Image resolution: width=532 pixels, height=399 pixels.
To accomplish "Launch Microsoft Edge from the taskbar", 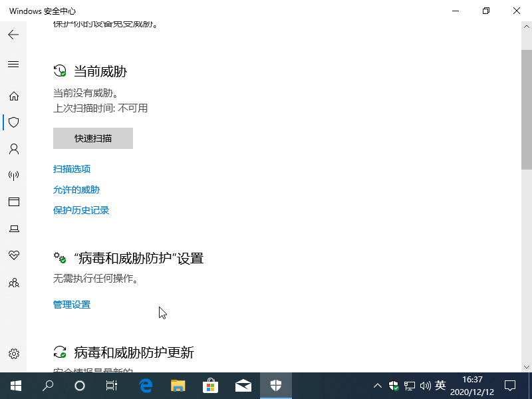I will pyautogui.click(x=145, y=385).
